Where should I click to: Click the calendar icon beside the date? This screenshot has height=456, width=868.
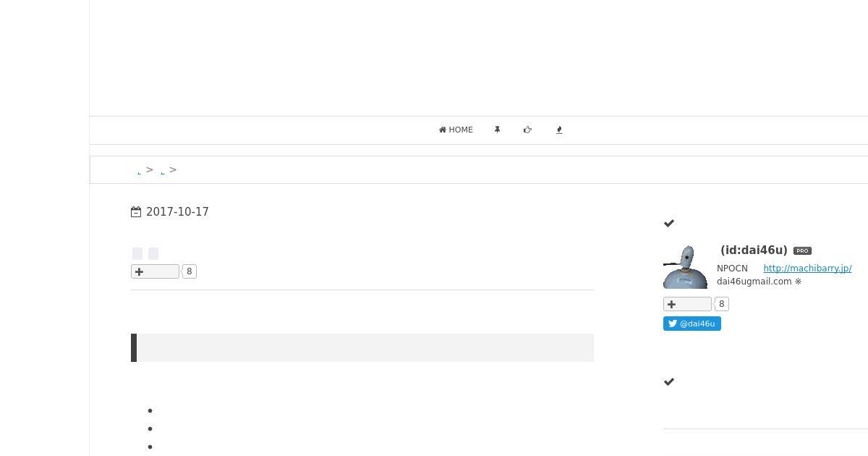pos(136,212)
